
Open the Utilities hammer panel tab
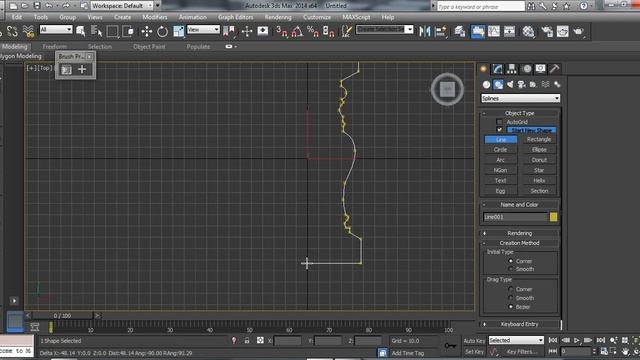click(554, 69)
